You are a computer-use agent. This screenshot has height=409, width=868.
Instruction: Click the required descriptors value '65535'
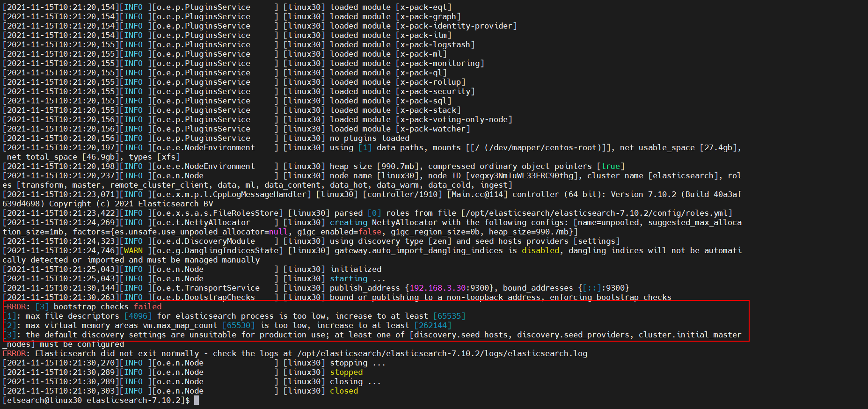tap(449, 316)
